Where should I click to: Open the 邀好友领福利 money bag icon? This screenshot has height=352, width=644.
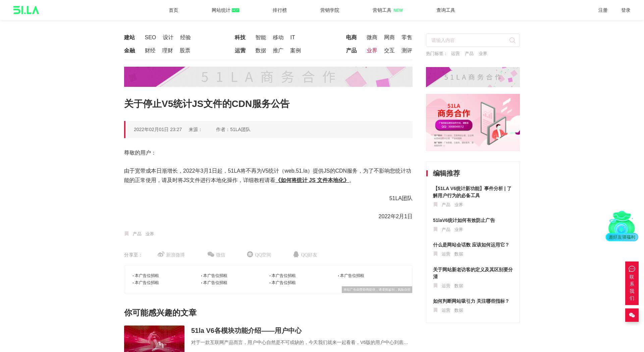pos(622,226)
